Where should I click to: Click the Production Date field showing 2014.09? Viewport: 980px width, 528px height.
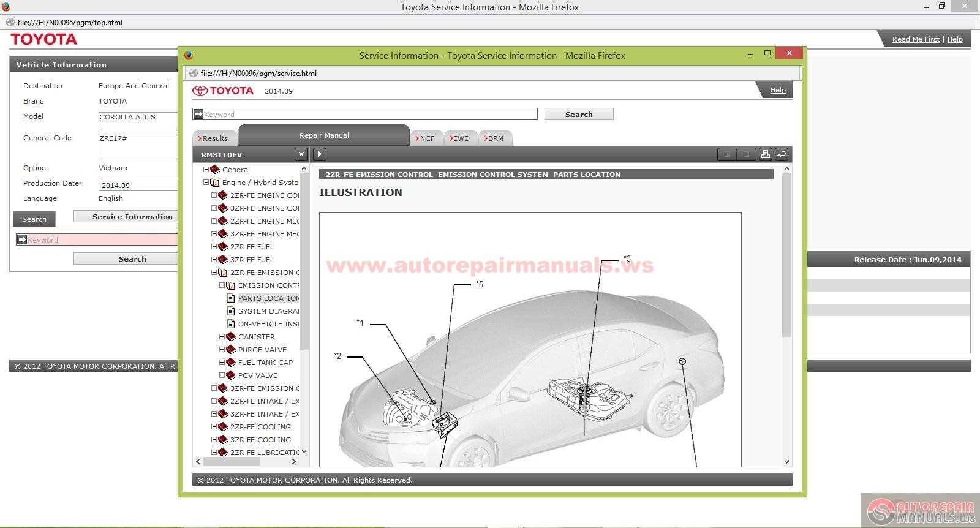(138, 185)
